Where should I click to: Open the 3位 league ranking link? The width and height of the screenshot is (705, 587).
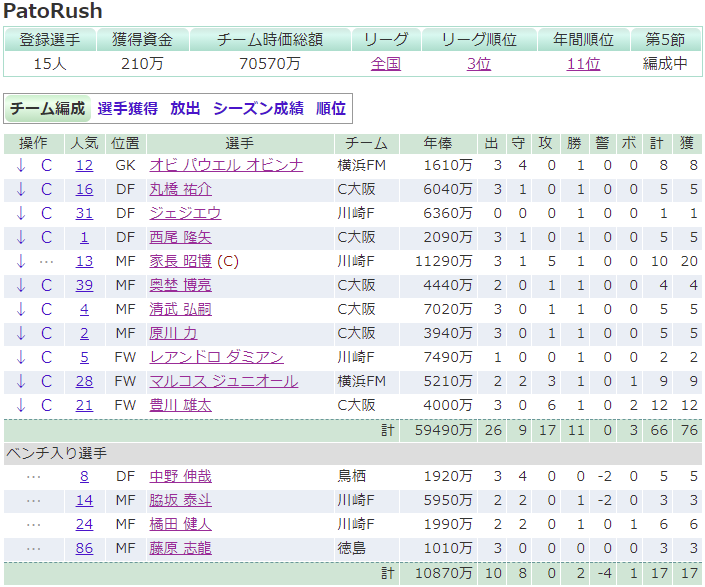click(x=479, y=64)
